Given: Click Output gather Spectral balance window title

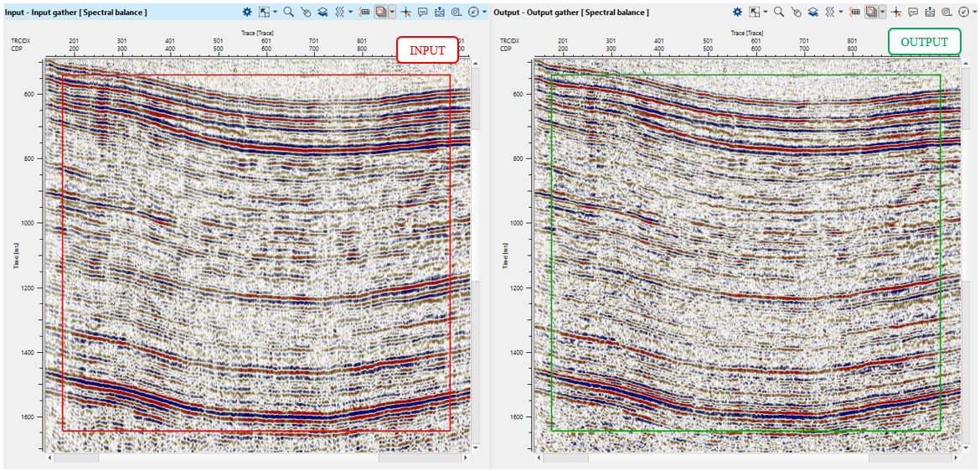Looking at the screenshot, I should coord(571,13).
